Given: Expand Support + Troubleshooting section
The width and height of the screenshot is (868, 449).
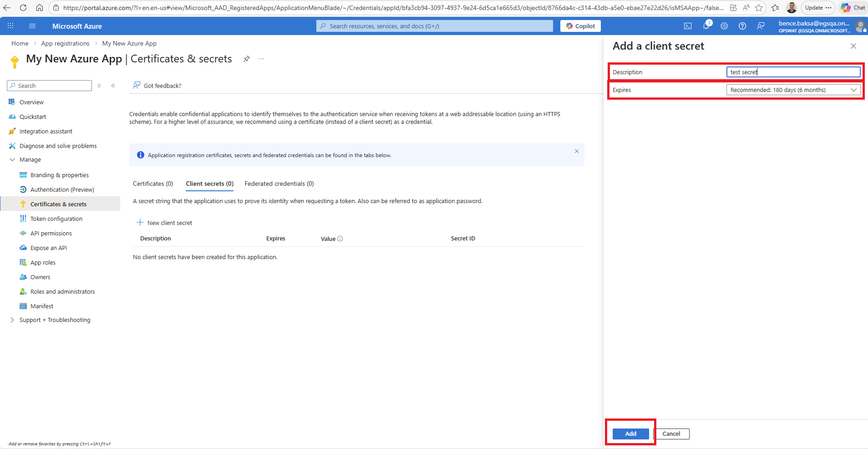Looking at the screenshot, I should pos(12,320).
